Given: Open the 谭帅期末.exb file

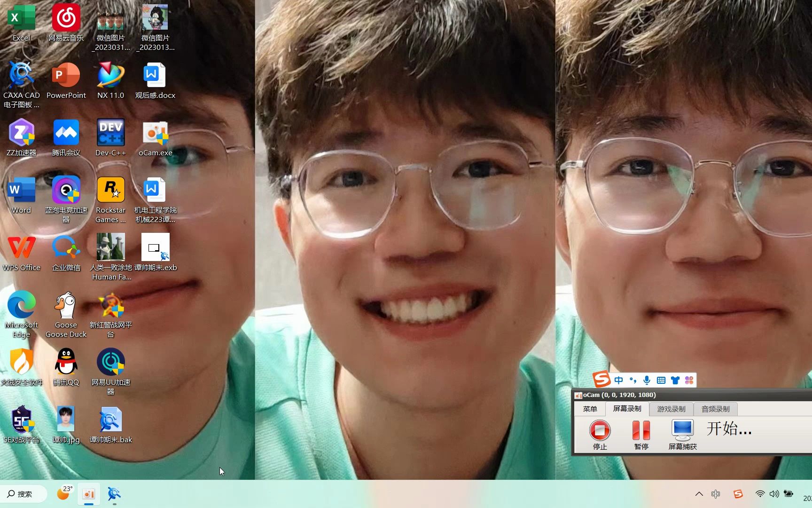Looking at the screenshot, I should click(x=155, y=253).
